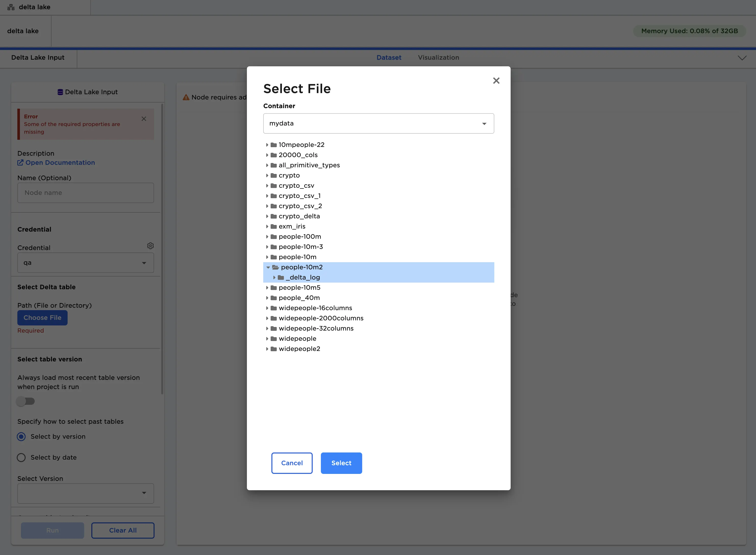The height and width of the screenshot is (555, 756).
Task: Collapse the people-10m2 folder
Action: [x=268, y=267]
